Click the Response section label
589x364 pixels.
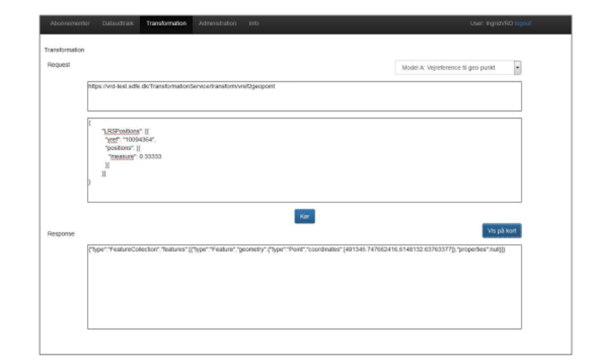(61, 233)
